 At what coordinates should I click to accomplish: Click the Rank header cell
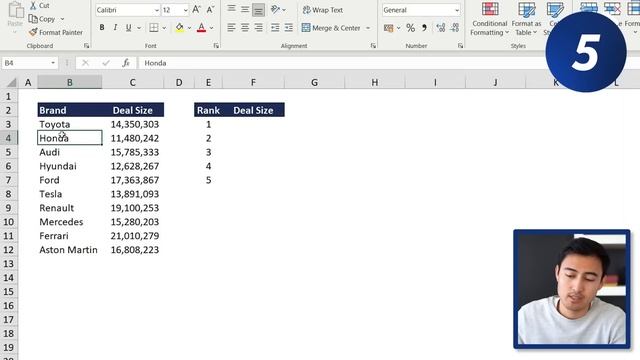(208, 110)
